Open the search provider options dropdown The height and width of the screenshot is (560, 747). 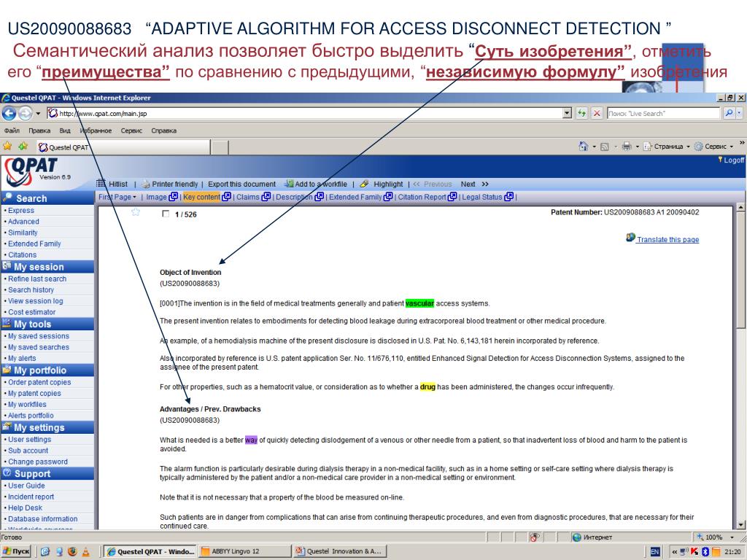click(x=739, y=113)
